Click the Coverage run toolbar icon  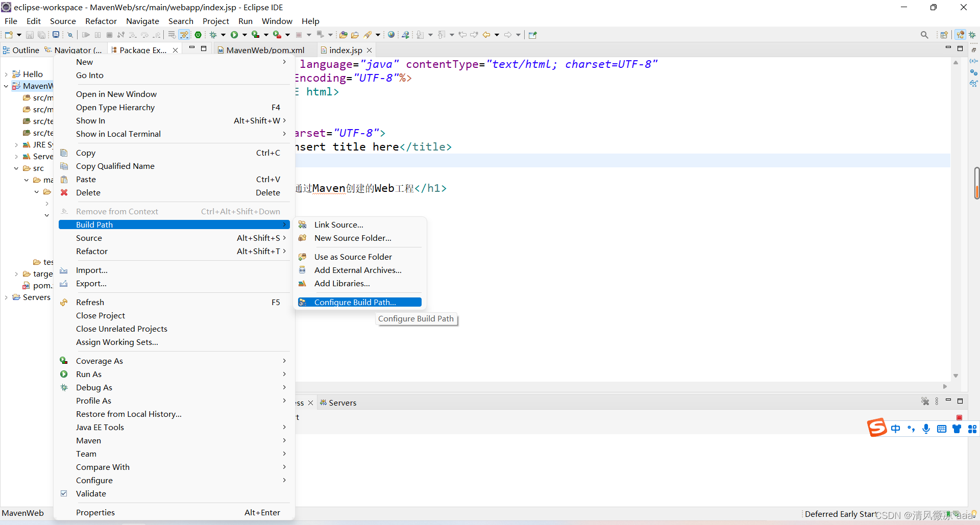pos(256,35)
